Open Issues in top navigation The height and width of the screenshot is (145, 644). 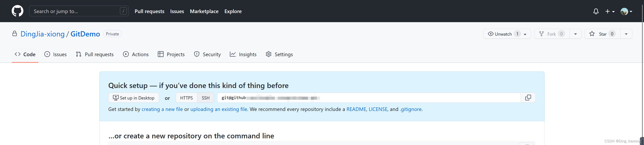[x=177, y=11]
